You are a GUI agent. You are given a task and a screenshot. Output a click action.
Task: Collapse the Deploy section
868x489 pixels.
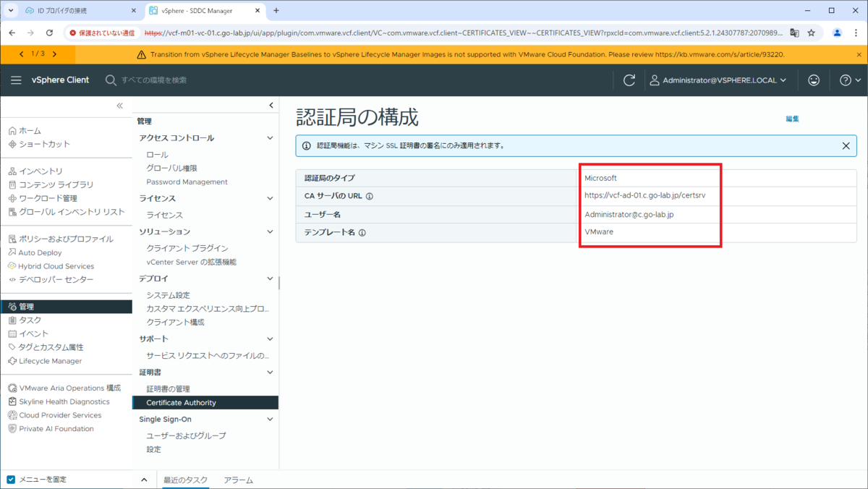pos(271,279)
